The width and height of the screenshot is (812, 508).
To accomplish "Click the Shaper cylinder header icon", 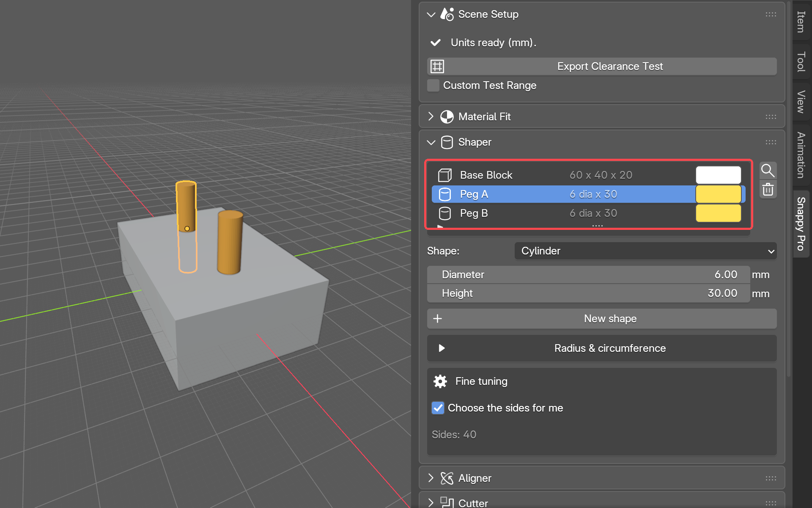I will pos(447,142).
